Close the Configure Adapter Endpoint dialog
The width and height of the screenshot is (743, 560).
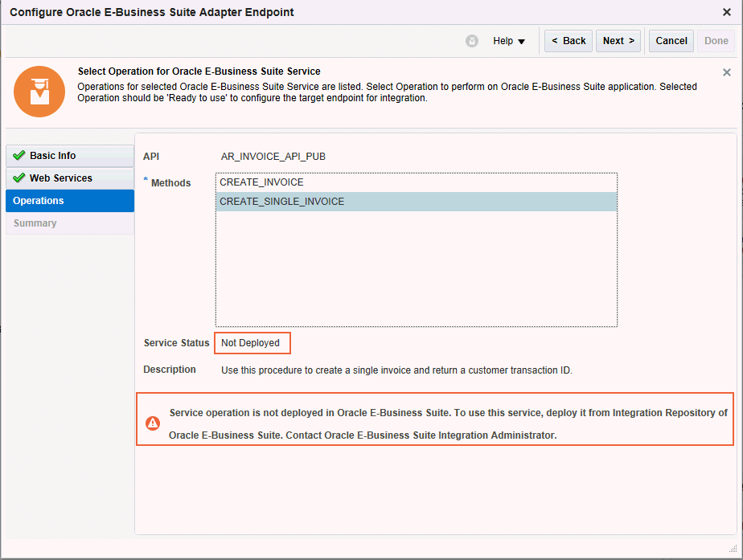pyautogui.click(x=726, y=12)
